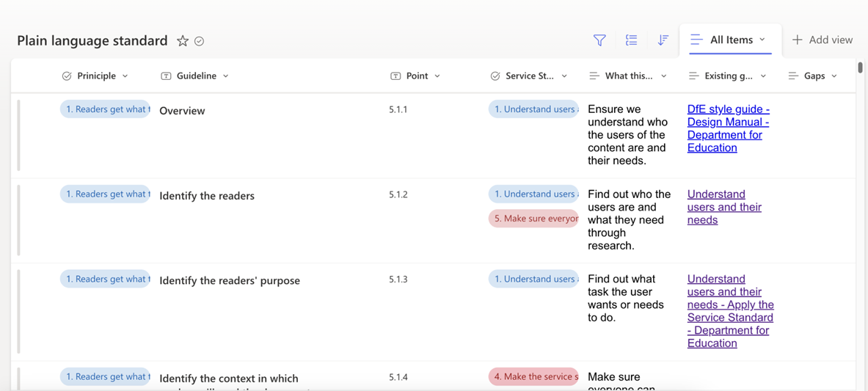Open the Existing g... column dropdown
Image resolution: width=868 pixels, height=391 pixels.
[763, 76]
